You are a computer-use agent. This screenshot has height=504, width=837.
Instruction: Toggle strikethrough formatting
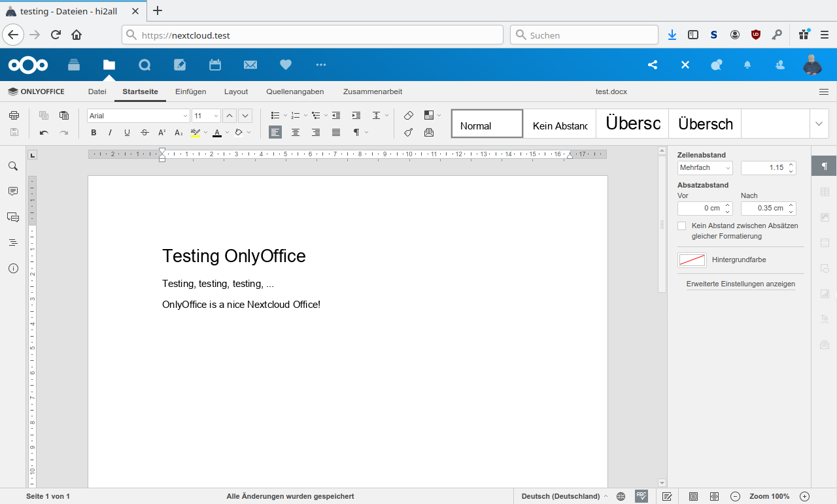(x=145, y=133)
